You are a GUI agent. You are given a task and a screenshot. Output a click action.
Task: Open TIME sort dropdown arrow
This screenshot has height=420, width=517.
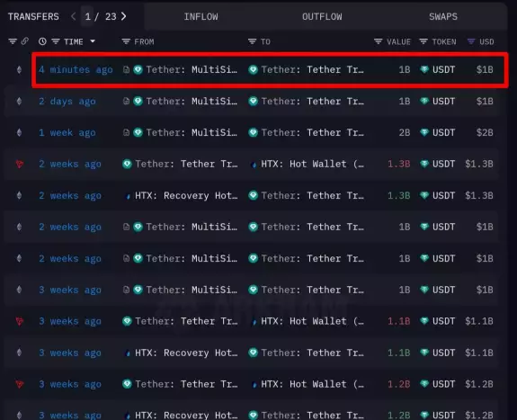[93, 41]
